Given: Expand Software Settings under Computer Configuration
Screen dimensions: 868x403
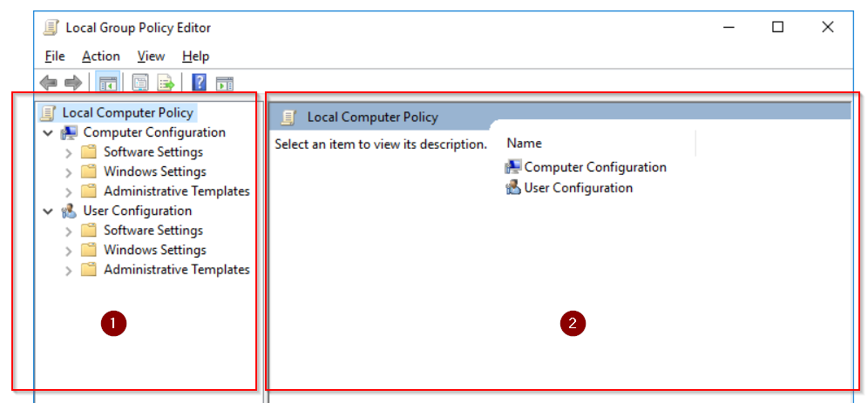Looking at the screenshot, I should [69, 152].
